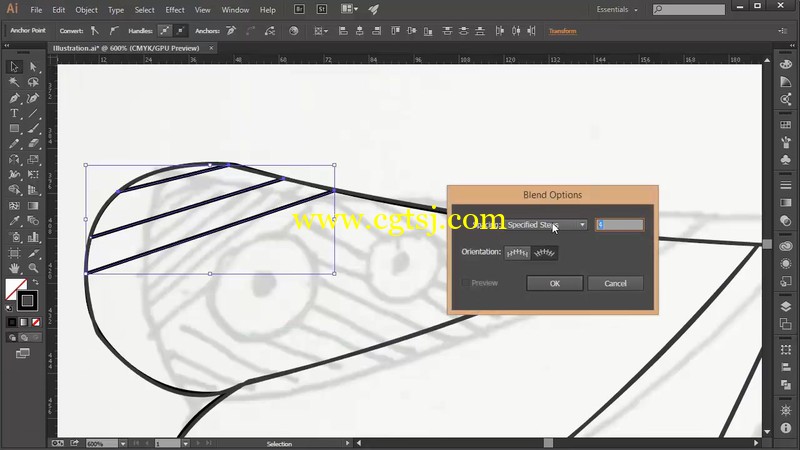The height and width of the screenshot is (450, 800).
Task: Select the Paintbrush tool
Action: coord(33,129)
